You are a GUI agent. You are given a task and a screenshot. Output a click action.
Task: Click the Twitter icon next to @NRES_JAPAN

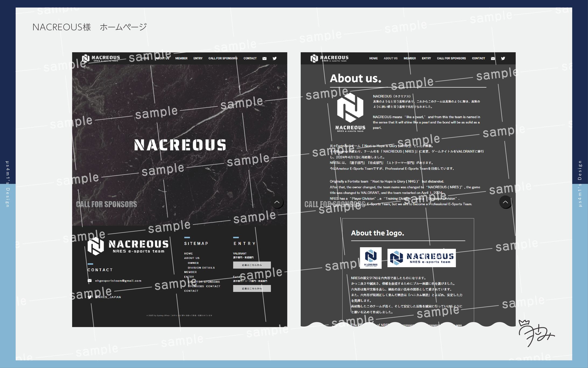[x=90, y=297]
